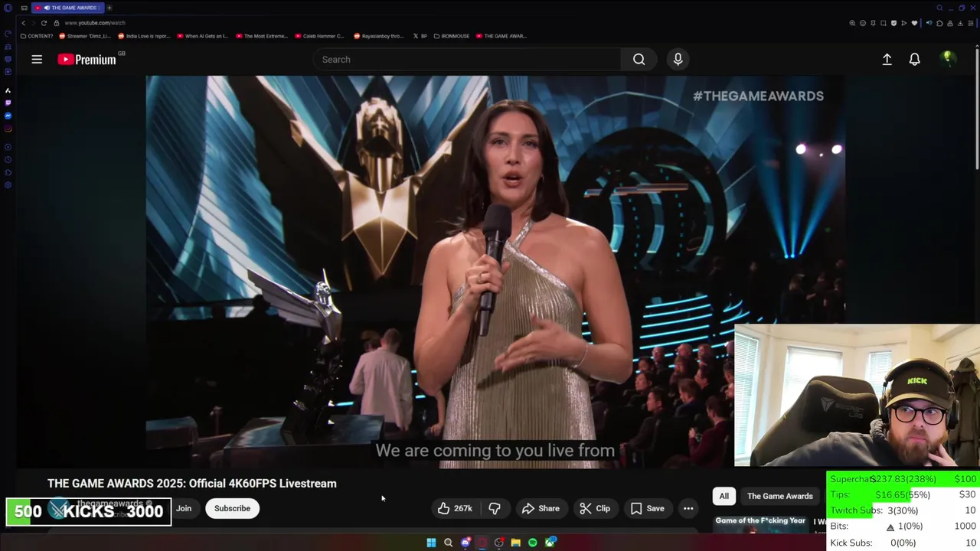The height and width of the screenshot is (551, 980).
Task: Open When AI Gets an I... bookmark
Action: coord(202,36)
